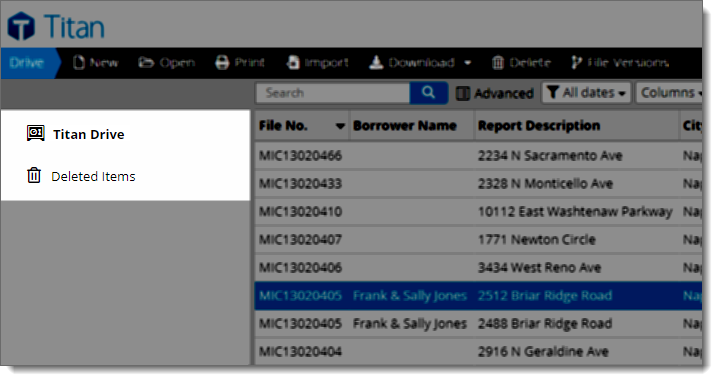Select file MIC13020433
The width and height of the screenshot is (718, 381).
pyautogui.click(x=300, y=184)
